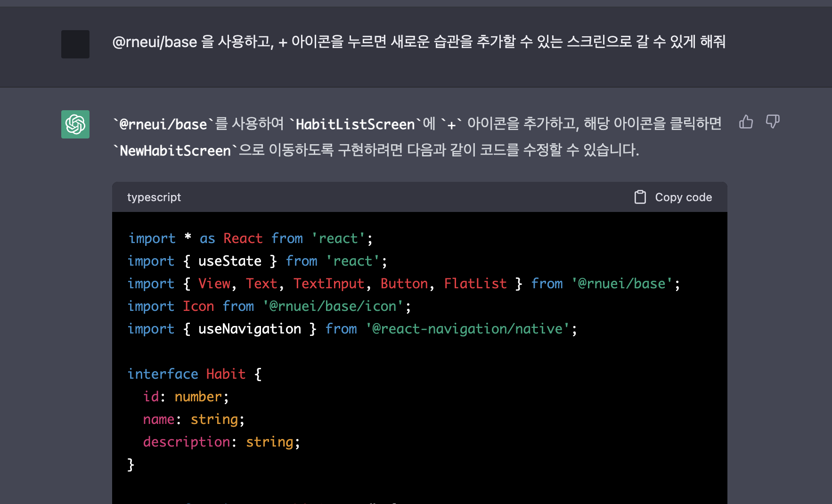Click the ChatGPT logo avatar

[x=75, y=124]
